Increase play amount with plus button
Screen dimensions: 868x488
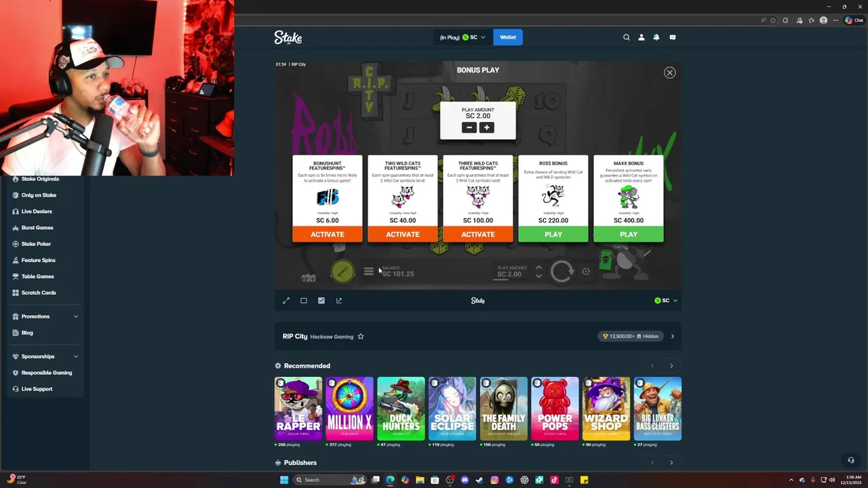click(x=487, y=127)
